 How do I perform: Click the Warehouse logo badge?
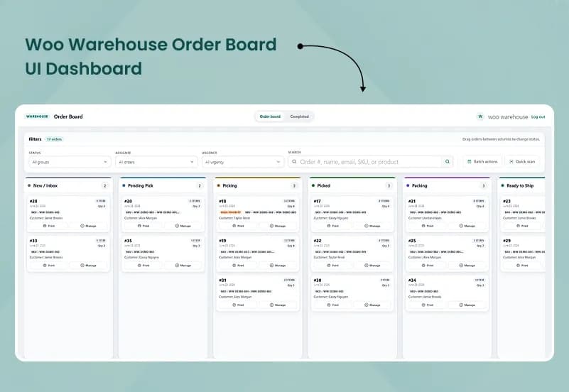point(37,116)
